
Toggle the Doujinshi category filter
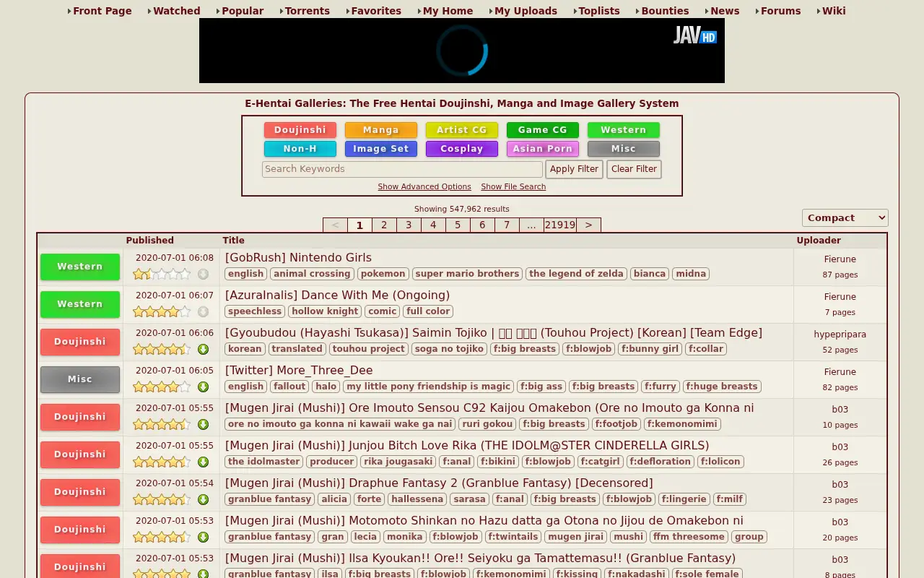pos(300,130)
